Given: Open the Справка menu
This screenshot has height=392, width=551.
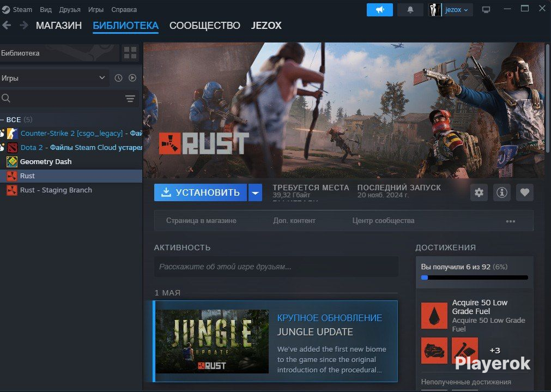Looking at the screenshot, I should tap(124, 9).
